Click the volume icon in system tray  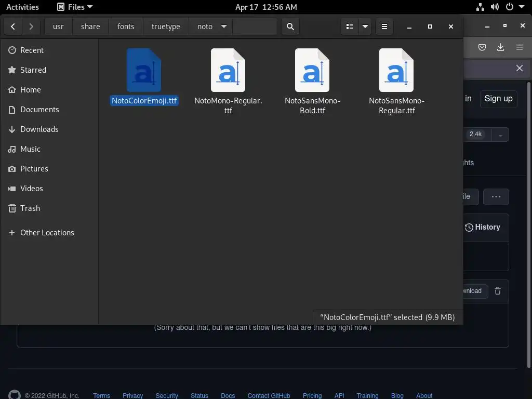[495, 7]
